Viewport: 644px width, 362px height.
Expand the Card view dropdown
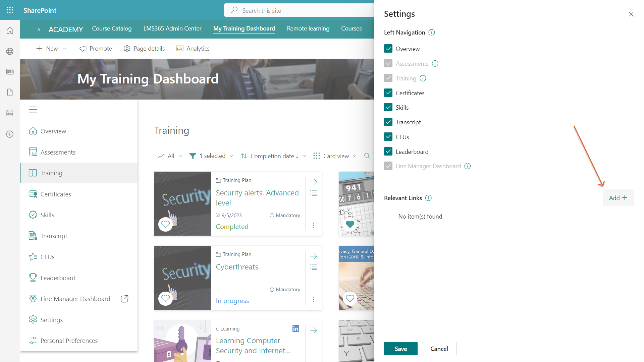point(355,156)
